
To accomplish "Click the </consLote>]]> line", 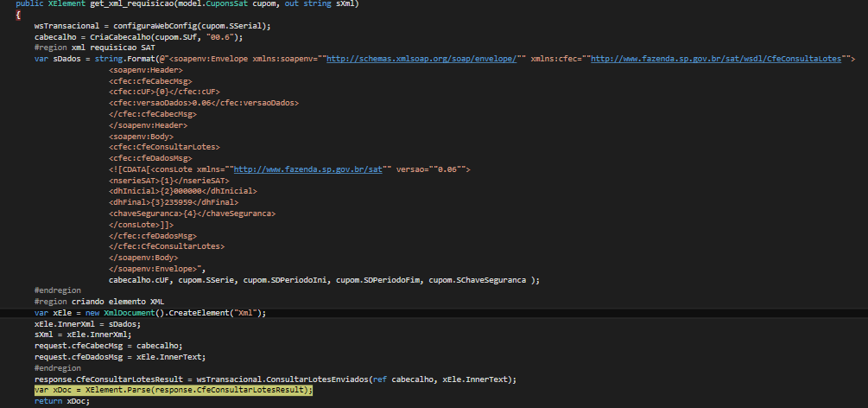I will [x=141, y=225].
